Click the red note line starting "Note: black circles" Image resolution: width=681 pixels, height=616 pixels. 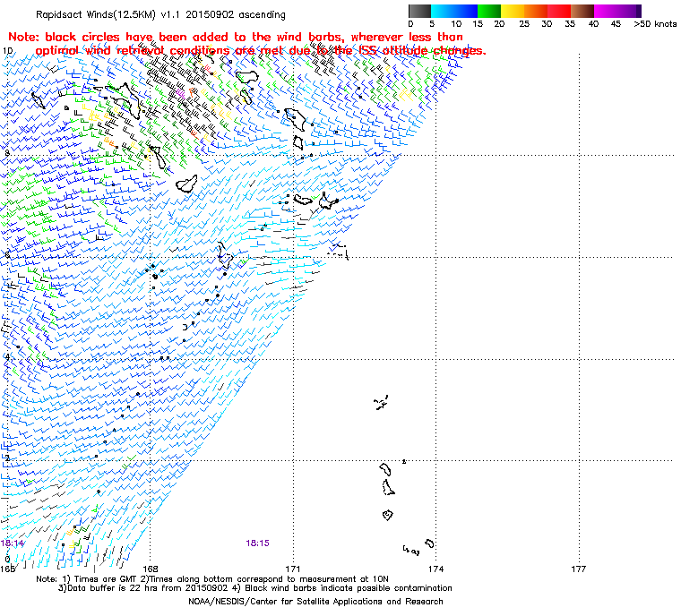click(x=236, y=37)
